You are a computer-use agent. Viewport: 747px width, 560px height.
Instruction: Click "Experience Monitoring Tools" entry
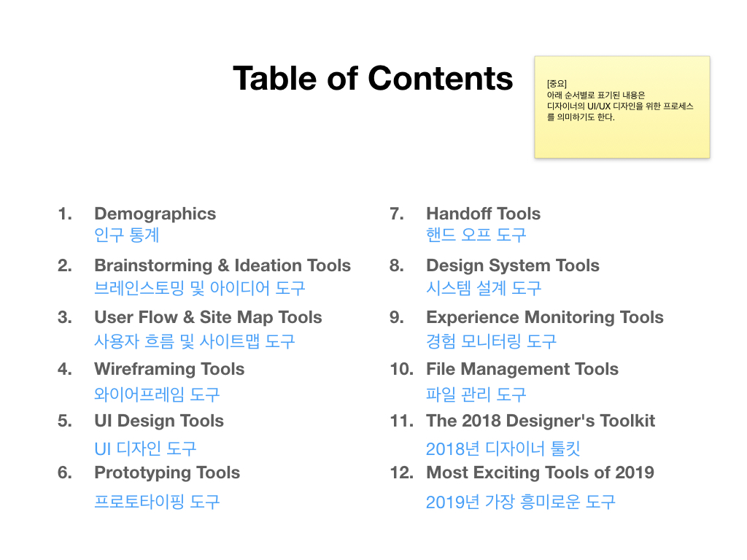coord(544,317)
